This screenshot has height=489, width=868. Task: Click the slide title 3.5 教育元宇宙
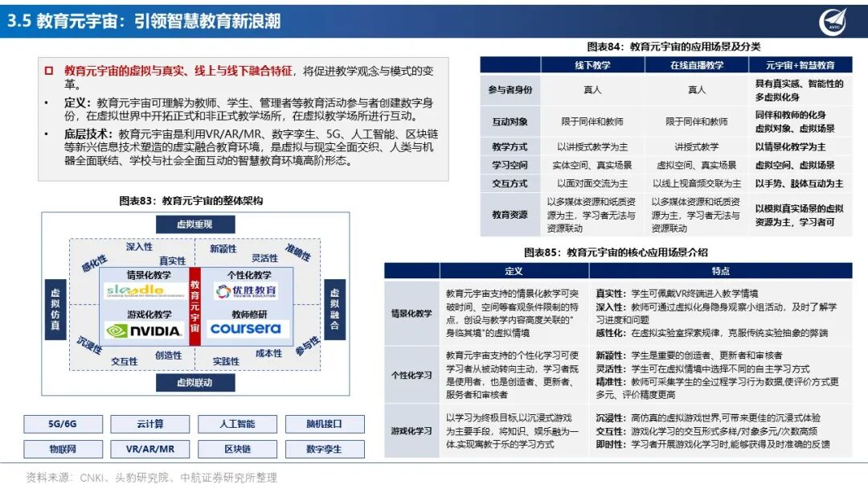pyautogui.click(x=144, y=21)
